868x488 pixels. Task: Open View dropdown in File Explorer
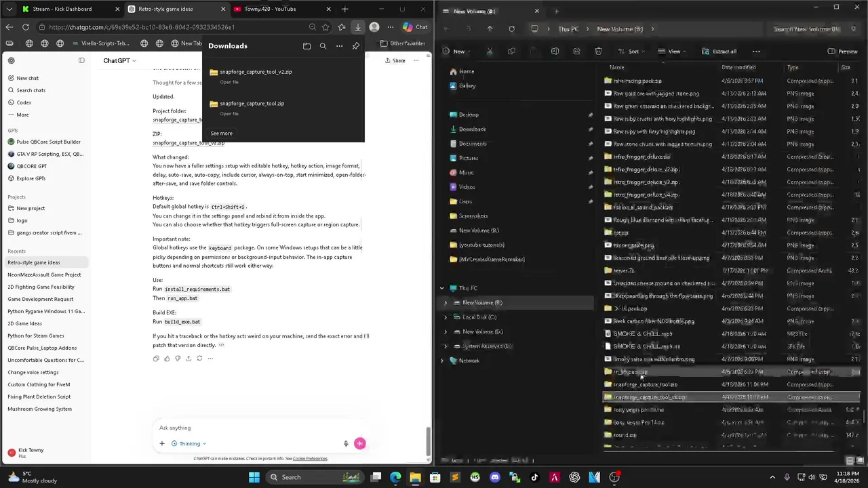(x=672, y=52)
